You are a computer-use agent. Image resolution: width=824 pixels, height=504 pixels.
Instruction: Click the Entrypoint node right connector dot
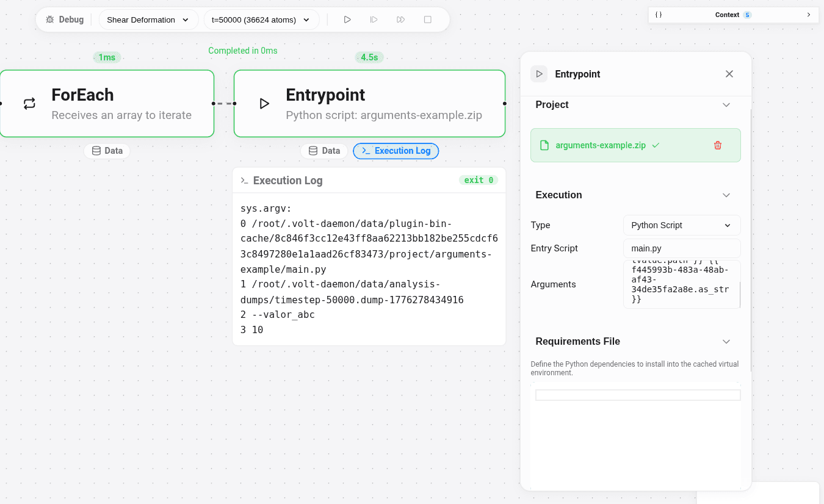coord(505,104)
